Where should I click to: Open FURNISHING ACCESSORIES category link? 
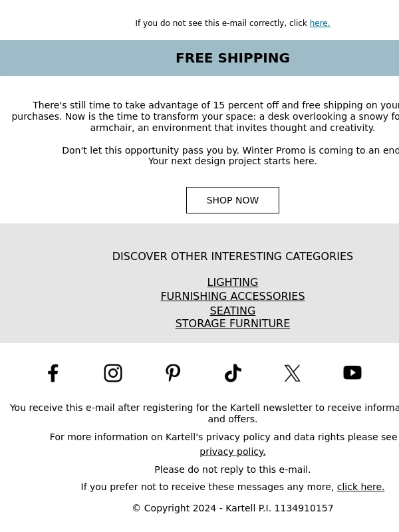[233, 296]
